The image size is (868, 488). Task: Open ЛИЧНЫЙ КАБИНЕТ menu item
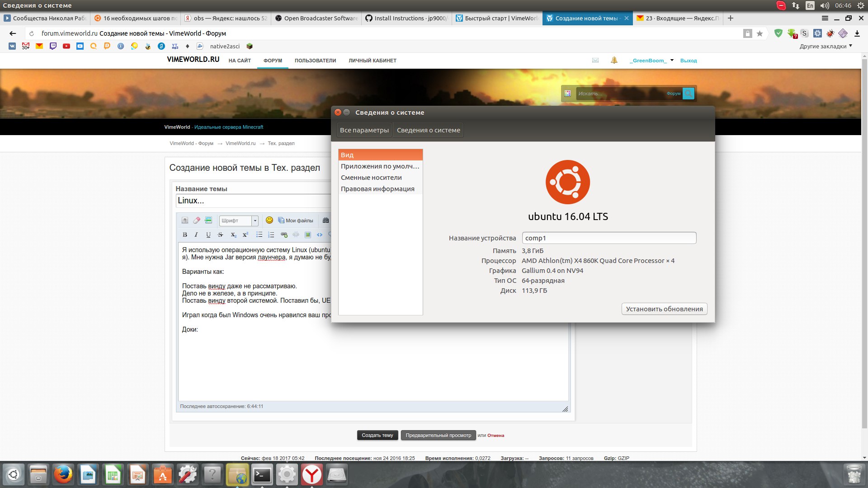pyautogui.click(x=373, y=61)
